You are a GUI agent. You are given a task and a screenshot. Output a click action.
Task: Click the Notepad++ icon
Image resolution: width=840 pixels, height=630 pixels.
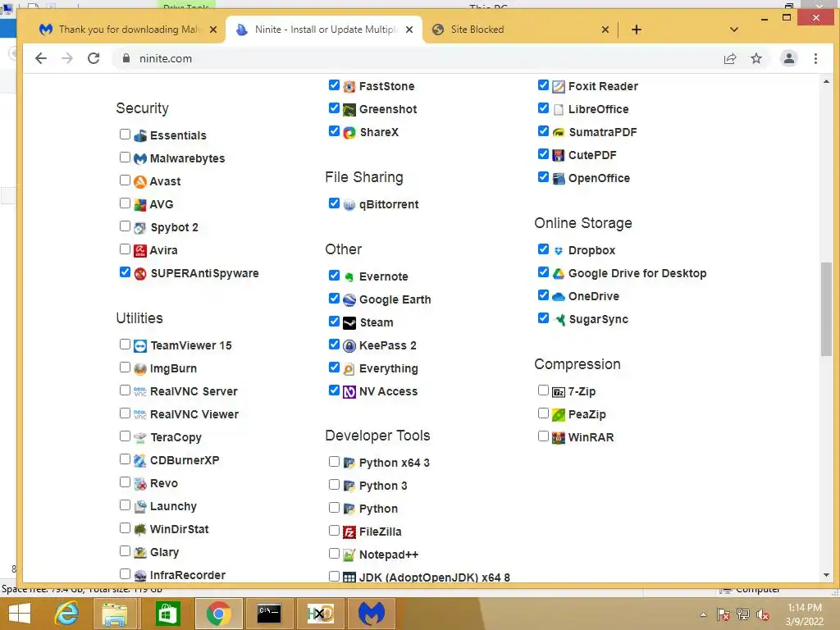tap(349, 555)
